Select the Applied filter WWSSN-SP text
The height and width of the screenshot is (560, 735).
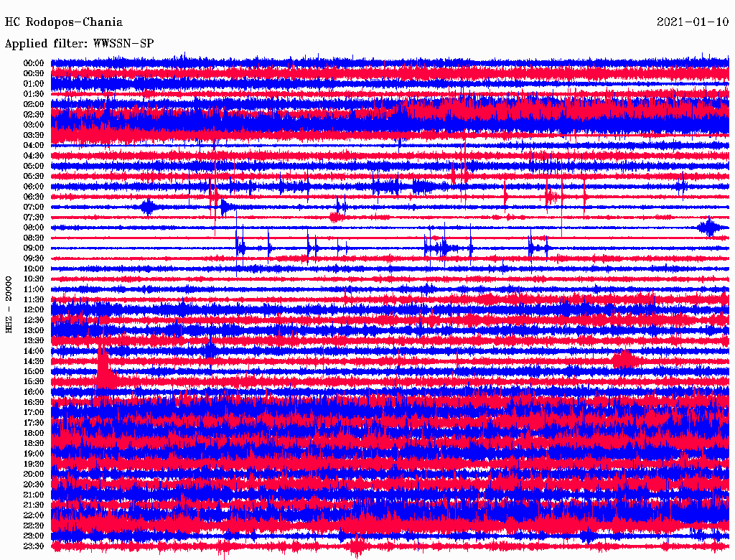(x=79, y=44)
